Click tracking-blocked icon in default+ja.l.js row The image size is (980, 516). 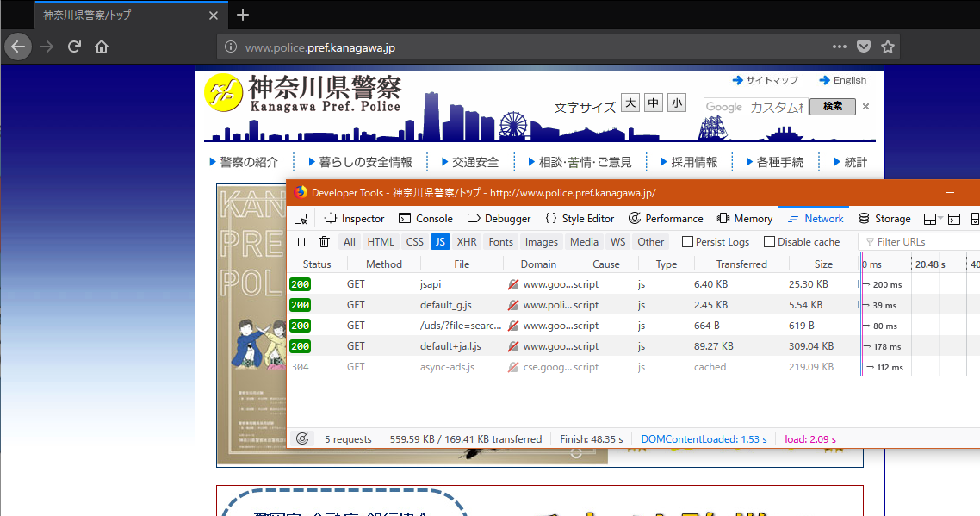[x=512, y=346]
